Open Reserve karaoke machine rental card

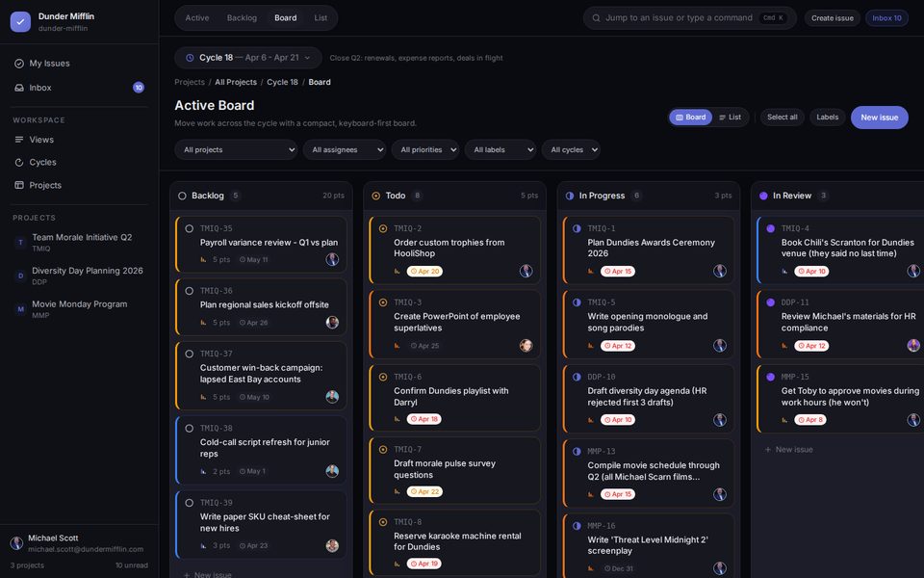(455, 542)
